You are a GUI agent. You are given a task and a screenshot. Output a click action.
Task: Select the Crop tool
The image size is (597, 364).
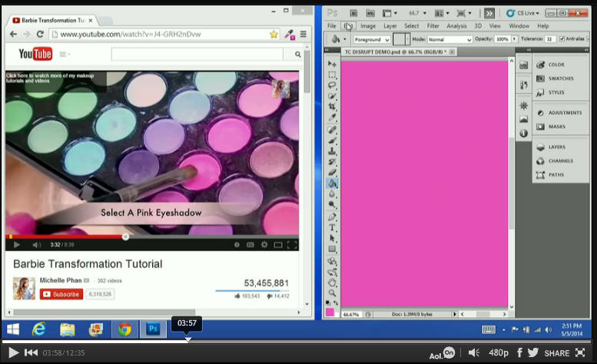[332, 107]
